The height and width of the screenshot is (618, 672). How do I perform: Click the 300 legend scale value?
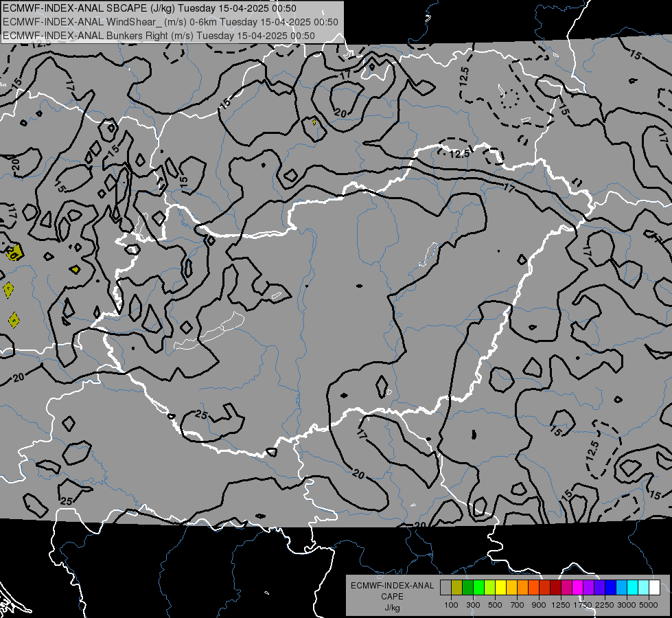[473, 605]
